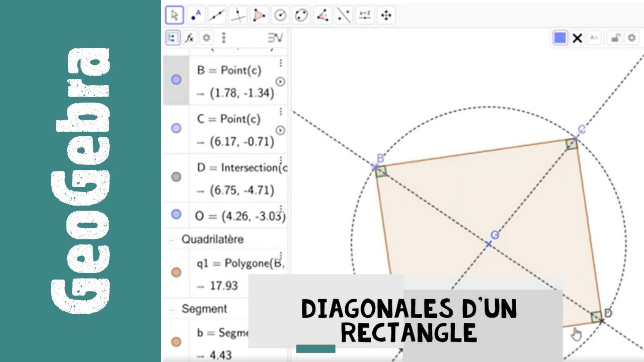This screenshot has height=362, width=644.
Task: Select the Circle with center tool
Action: pyautogui.click(x=280, y=16)
